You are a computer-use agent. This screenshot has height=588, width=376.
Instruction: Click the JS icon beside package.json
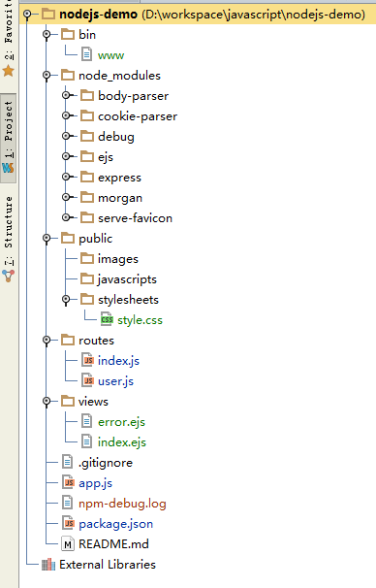point(68,523)
